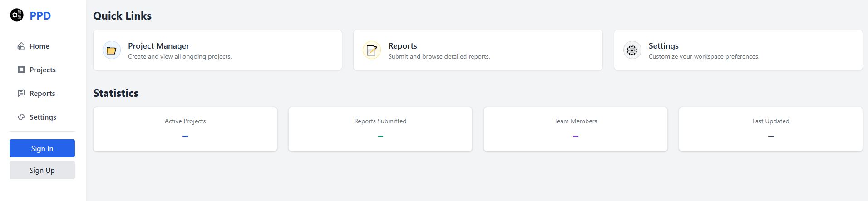Click the Statistics heading
Image resolution: width=868 pixels, height=201 pixels.
tap(116, 93)
